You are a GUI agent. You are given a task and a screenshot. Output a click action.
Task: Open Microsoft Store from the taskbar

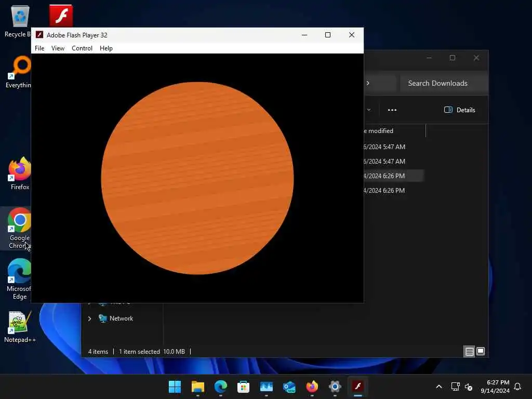click(243, 387)
